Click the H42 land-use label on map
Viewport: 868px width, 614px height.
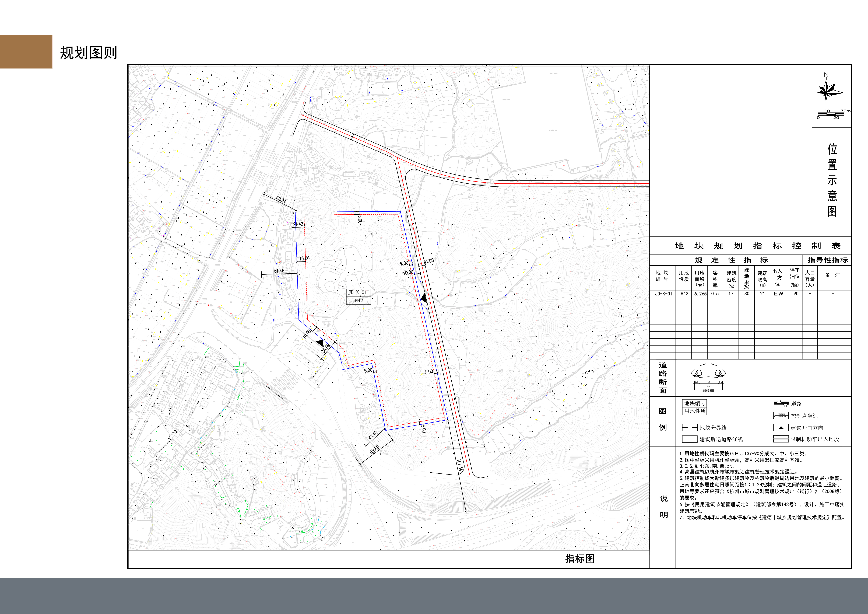coord(359,301)
